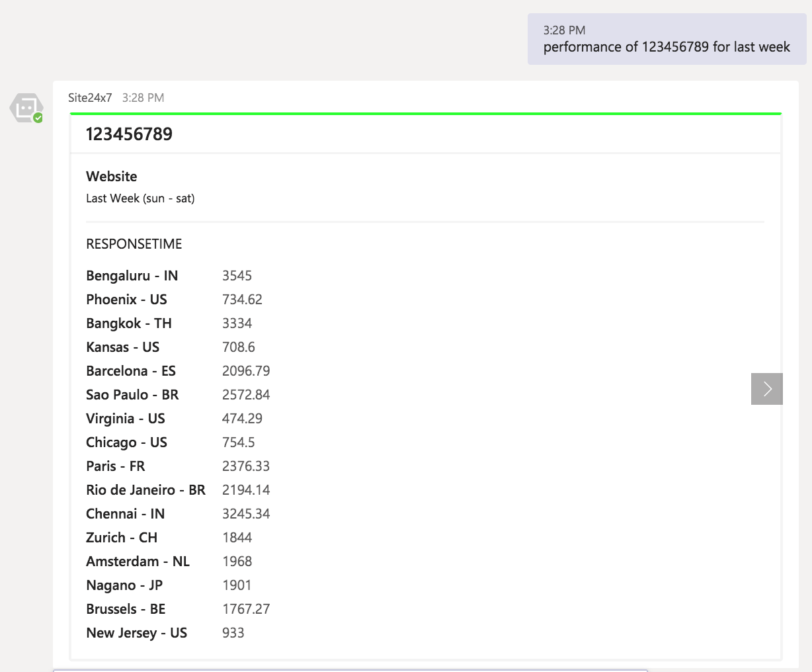Viewport: 812px width, 672px height.
Task: Click the Sao Paulo - BR entry
Action: pos(132,395)
